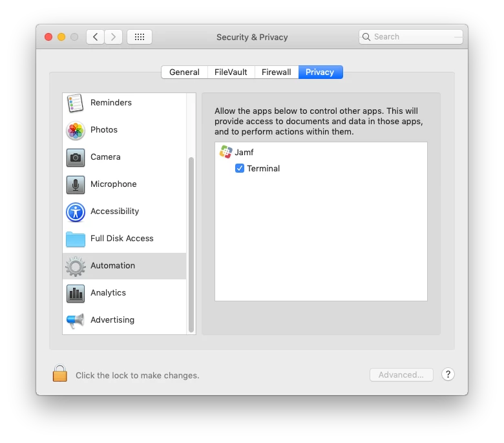The image size is (504, 443).
Task: Click the Reminders icon in the sidebar
Action: coord(75,103)
